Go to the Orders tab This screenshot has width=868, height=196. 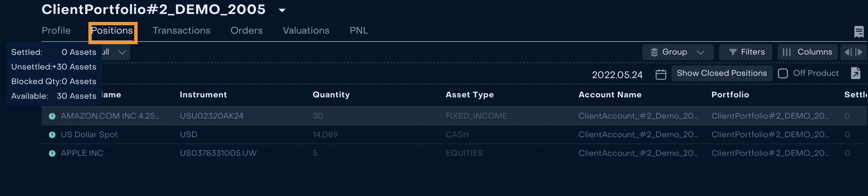click(246, 31)
